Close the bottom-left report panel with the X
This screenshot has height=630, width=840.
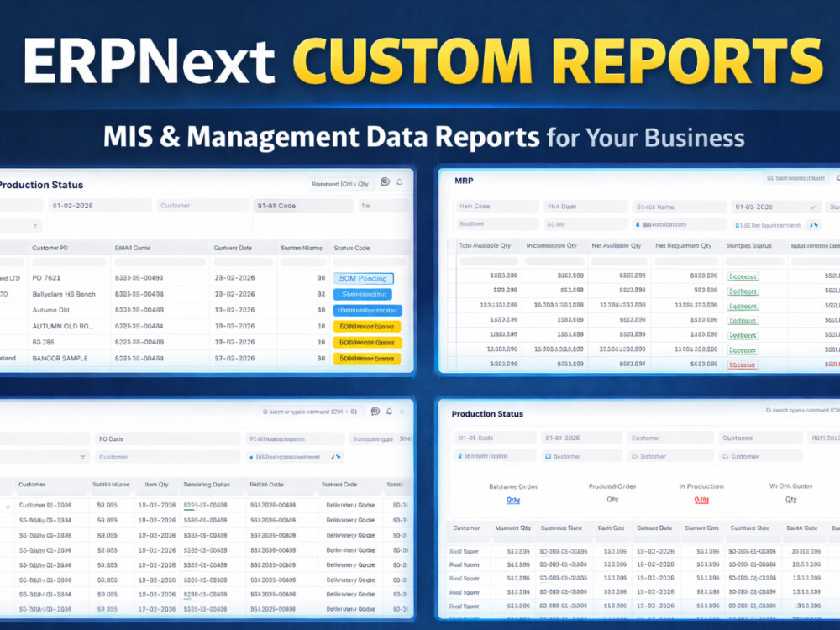click(402, 412)
